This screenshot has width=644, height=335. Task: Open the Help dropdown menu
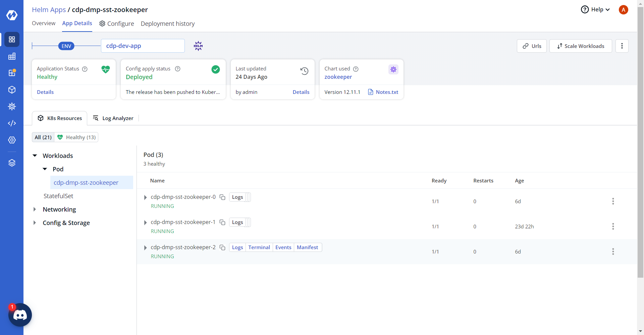(595, 10)
